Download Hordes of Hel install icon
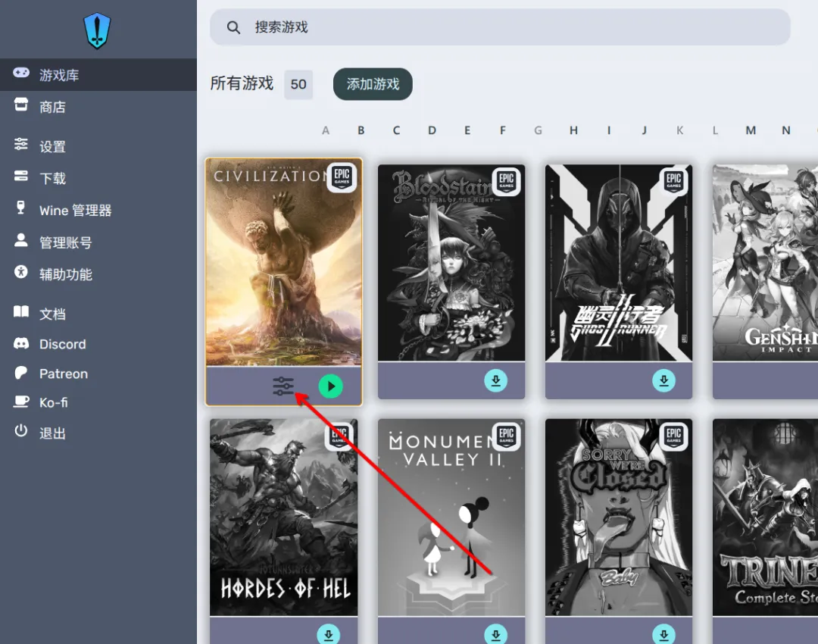This screenshot has height=644, width=818. tap(328, 635)
